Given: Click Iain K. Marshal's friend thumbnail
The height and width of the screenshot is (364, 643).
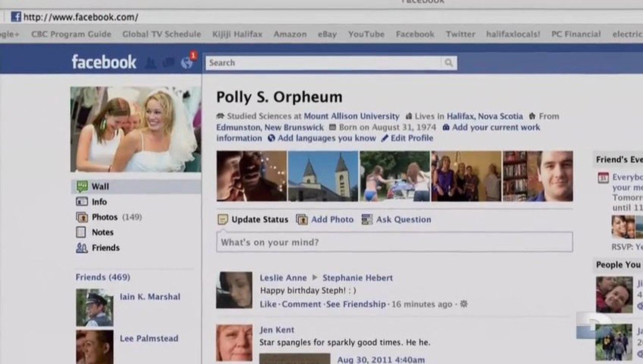Looking at the screenshot, I should click(95, 307).
